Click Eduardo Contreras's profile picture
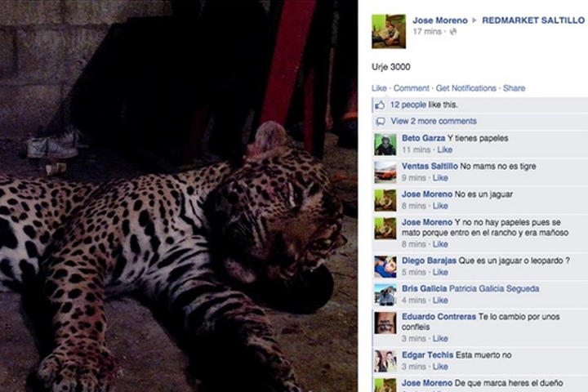588x392 pixels. click(x=385, y=323)
